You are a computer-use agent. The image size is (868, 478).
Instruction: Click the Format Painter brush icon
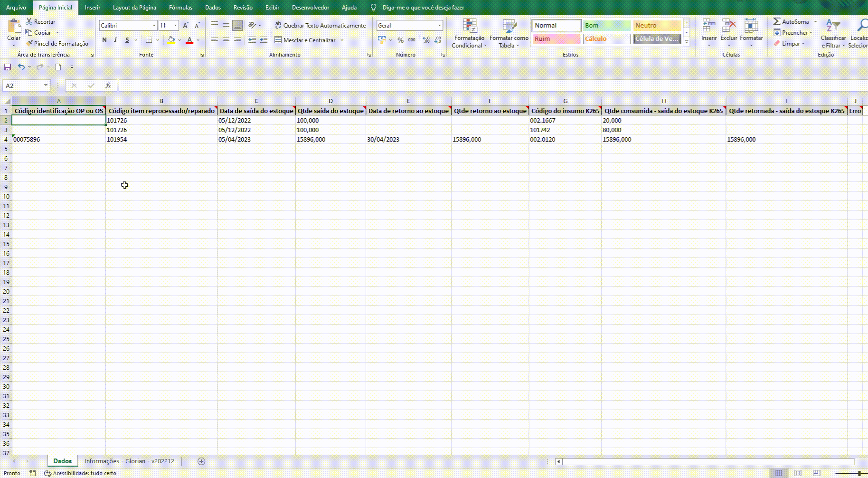[29, 44]
